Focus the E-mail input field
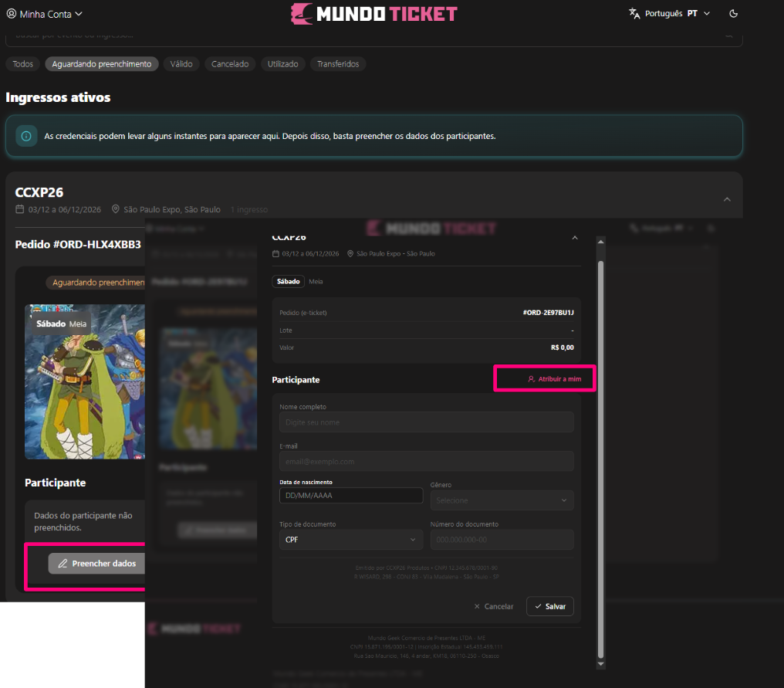The image size is (784, 688). pyautogui.click(x=427, y=461)
